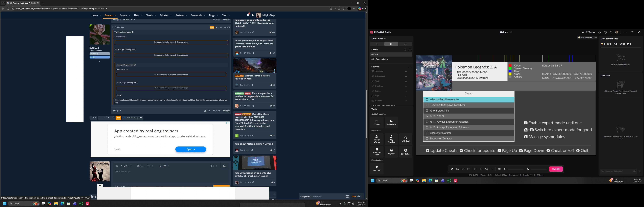Toggle visibility of the Alert source

tap(406, 96)
